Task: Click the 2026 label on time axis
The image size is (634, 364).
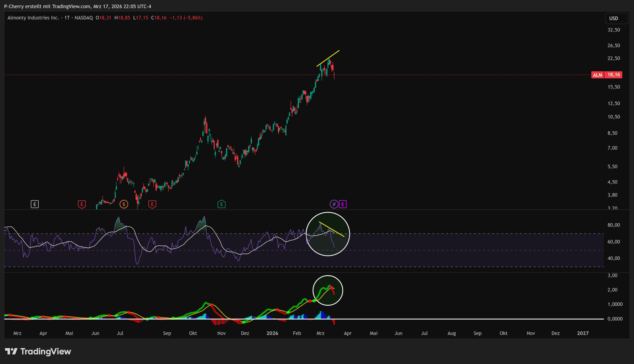Action: [x=272, y=333]
